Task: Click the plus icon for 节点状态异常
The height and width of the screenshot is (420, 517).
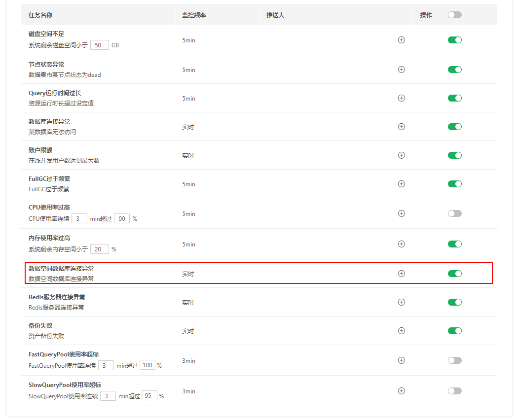Action: click(x=402, y=70)
